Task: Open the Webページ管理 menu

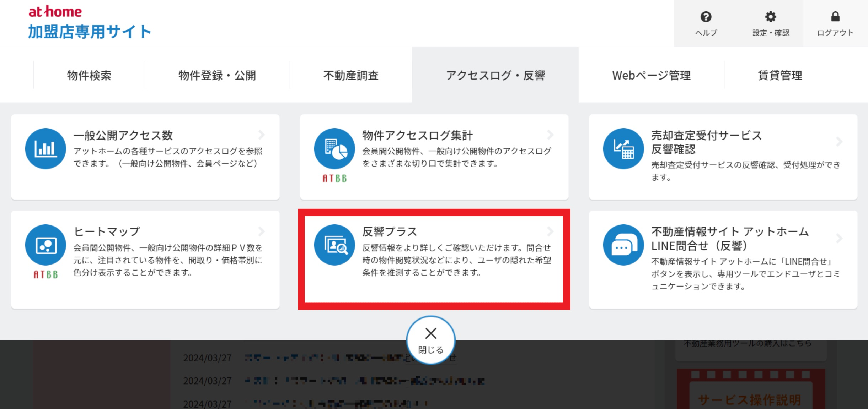Action: (x=651, y=75)
